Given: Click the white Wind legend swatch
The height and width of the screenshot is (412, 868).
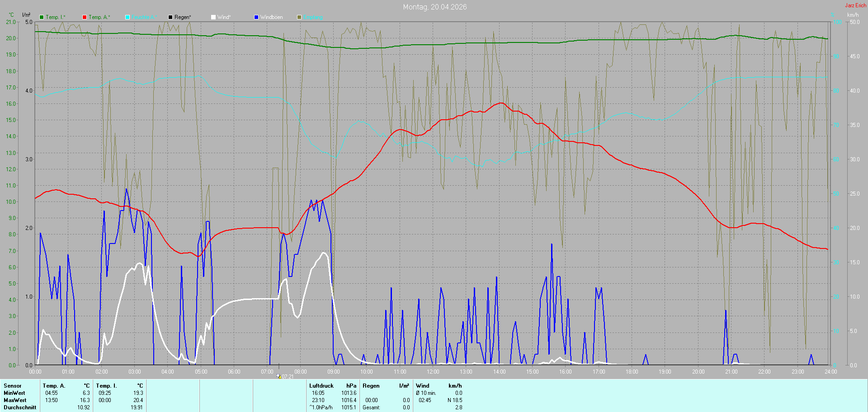Looking at the screenshot, I should click(x=213, y=17).
